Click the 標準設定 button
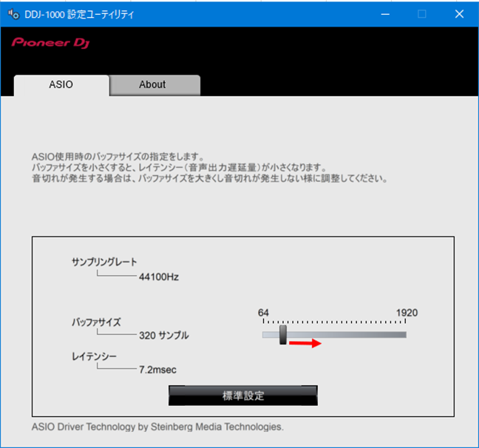Viewport: 479px width, 448px height. pyautogui.click(x=243, y=396)
